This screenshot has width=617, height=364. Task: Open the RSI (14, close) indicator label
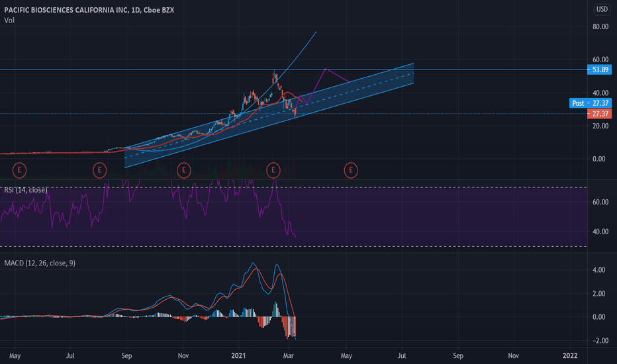click(x=26, y=190)
